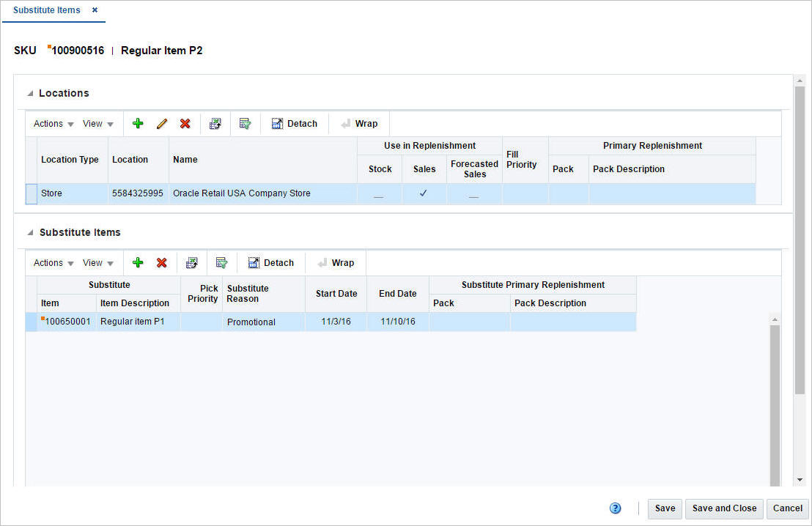Toggle Sales checkmark for Store row
The image size is (812, 526).
pyautogui.click(x=423, y=193)
